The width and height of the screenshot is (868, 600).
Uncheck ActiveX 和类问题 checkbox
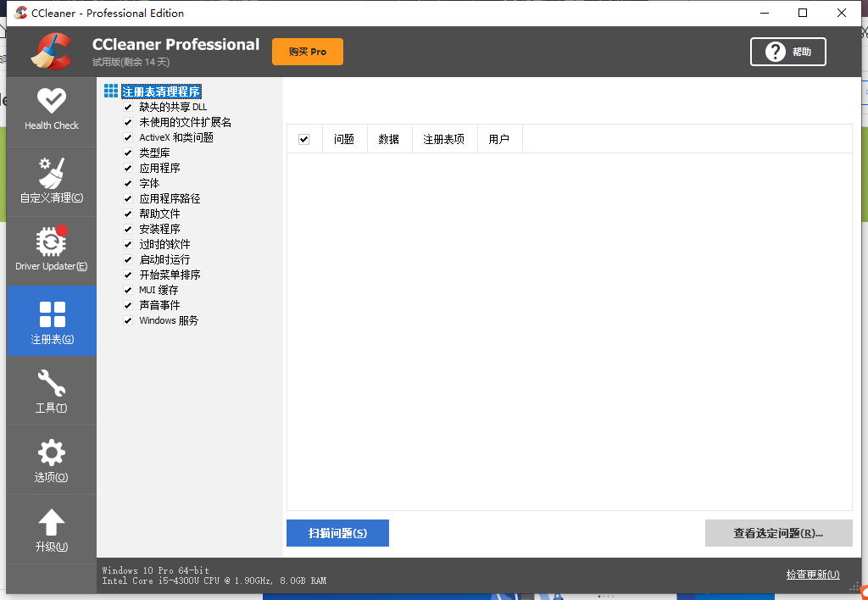[128, 137]
